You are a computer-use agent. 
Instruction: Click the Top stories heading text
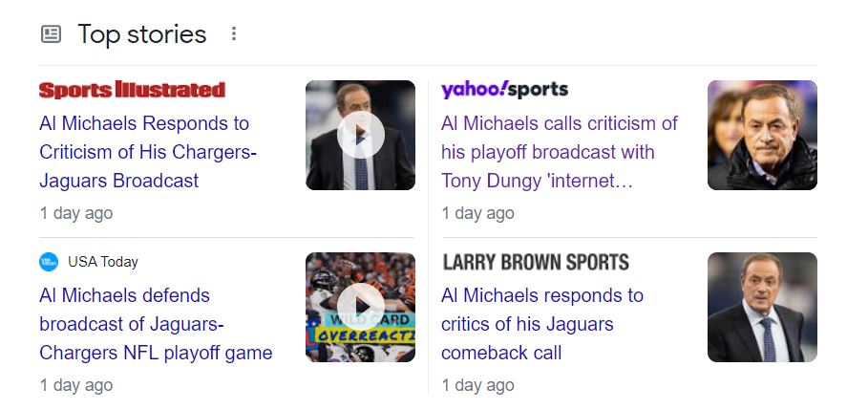141,34
